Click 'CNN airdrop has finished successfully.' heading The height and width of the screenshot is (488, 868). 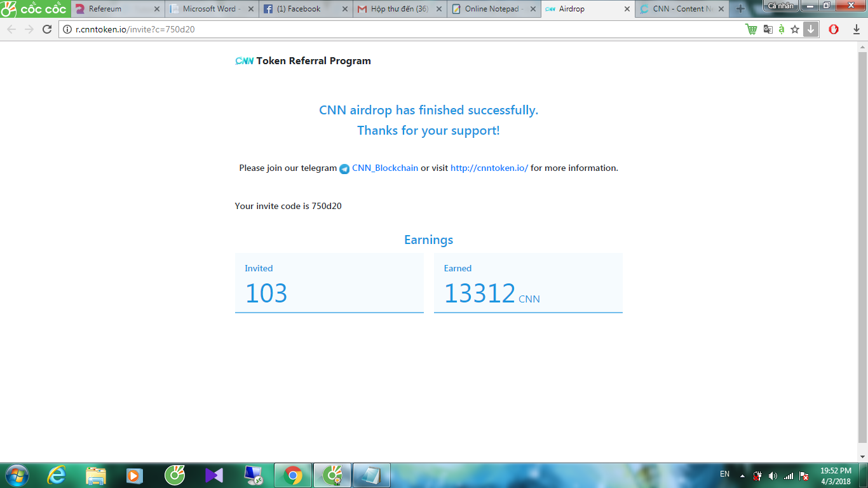point(429,110)
